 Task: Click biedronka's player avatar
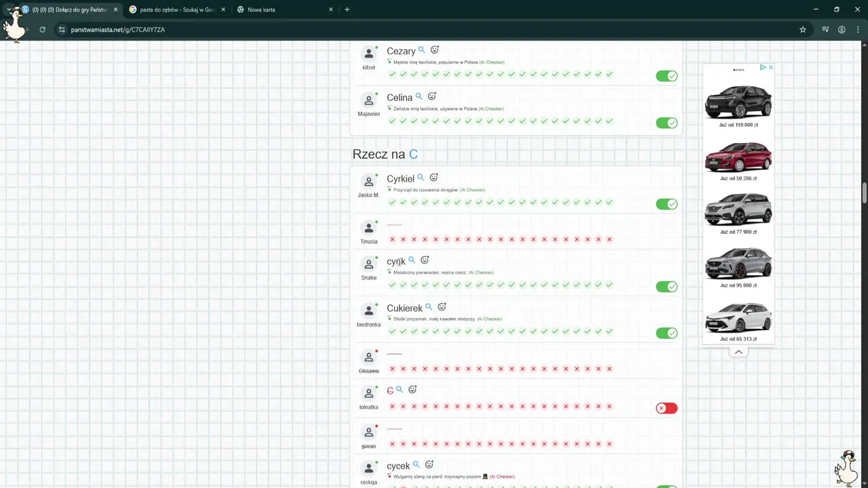(x=368, y=311)
